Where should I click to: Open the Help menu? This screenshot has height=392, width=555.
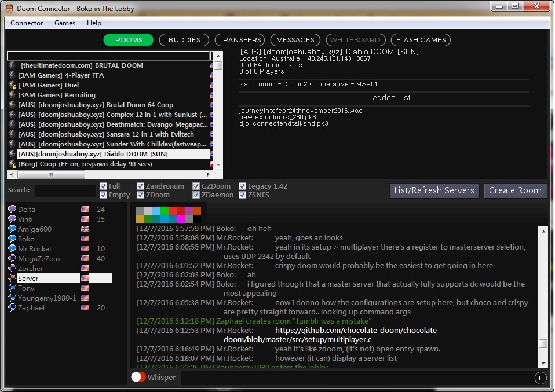click(94, 23)
